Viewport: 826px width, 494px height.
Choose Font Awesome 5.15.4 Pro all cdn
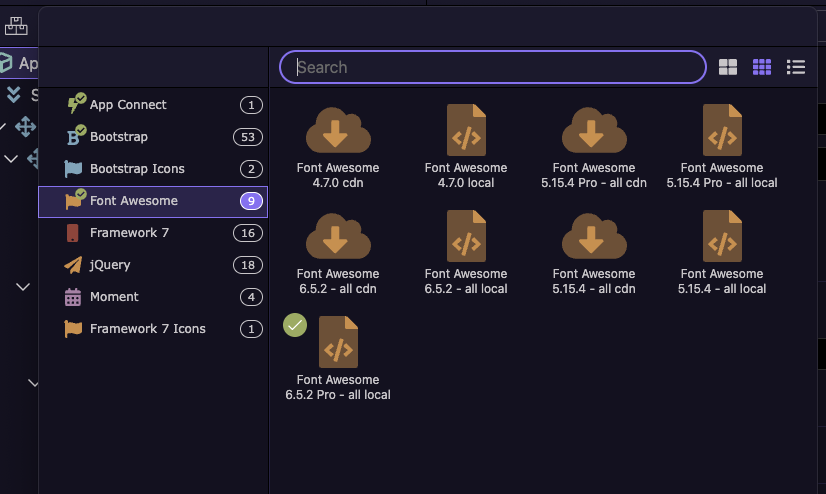(594, 146)
